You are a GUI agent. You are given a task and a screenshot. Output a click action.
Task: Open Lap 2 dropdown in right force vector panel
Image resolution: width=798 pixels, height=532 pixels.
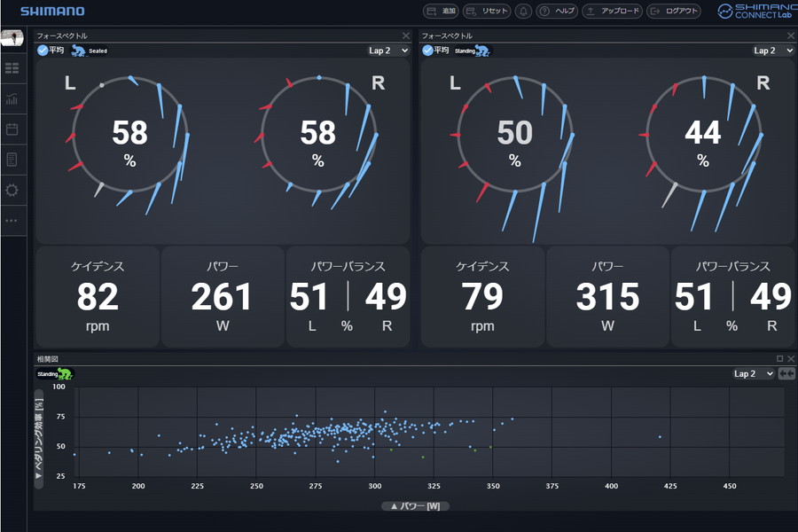[x=773, y=51]
